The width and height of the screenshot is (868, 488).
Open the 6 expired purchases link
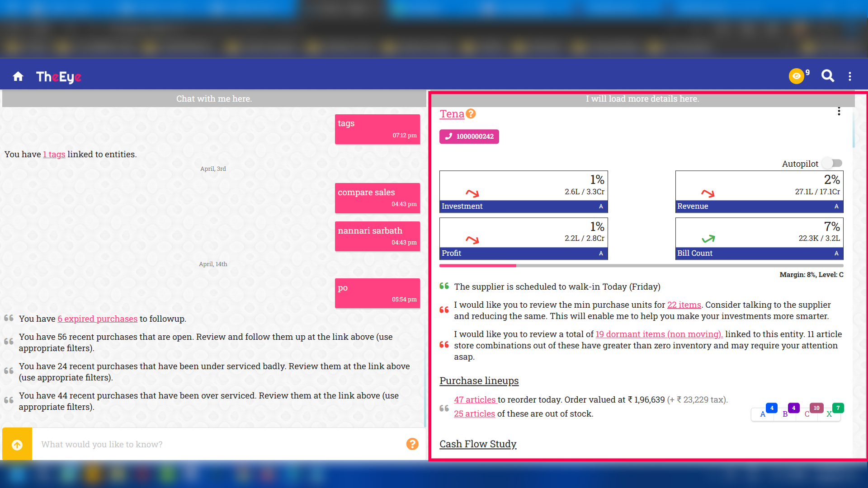click(x=97, y=319)
